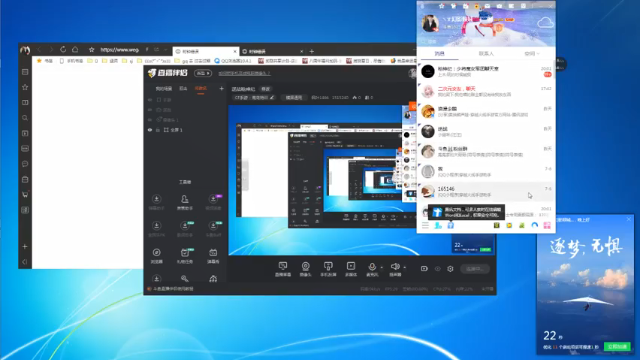Image resolution: width=640 pixels, height=360 pixels.
Task: Expand the microphone options arrow
Action: [382, 268]
